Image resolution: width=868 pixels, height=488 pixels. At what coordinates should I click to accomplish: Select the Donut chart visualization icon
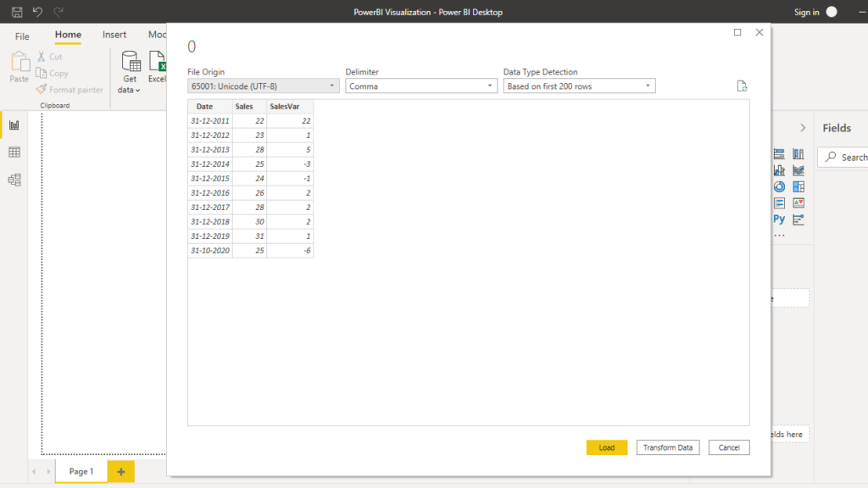[x=779, y=186]
